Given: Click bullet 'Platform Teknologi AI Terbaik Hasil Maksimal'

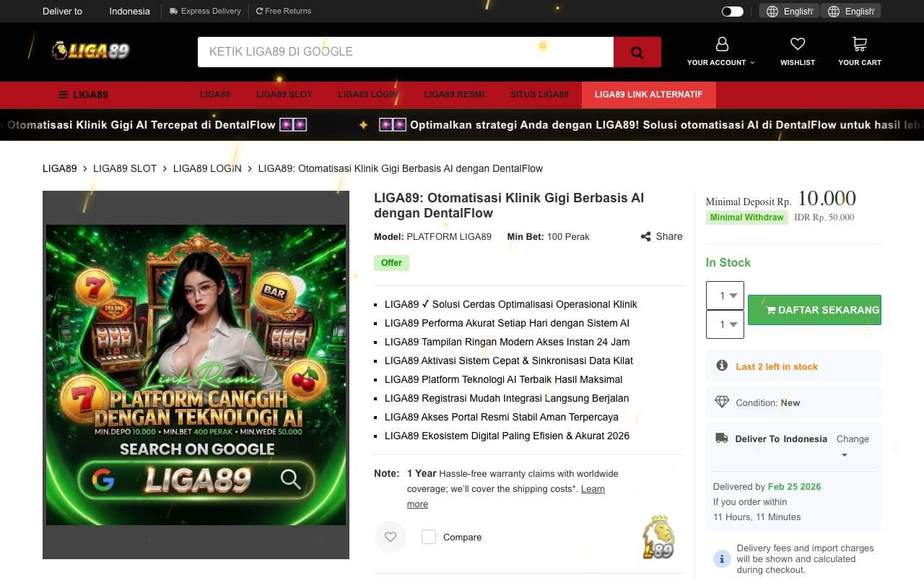Looking at the screenshot, I should (503, 379).
